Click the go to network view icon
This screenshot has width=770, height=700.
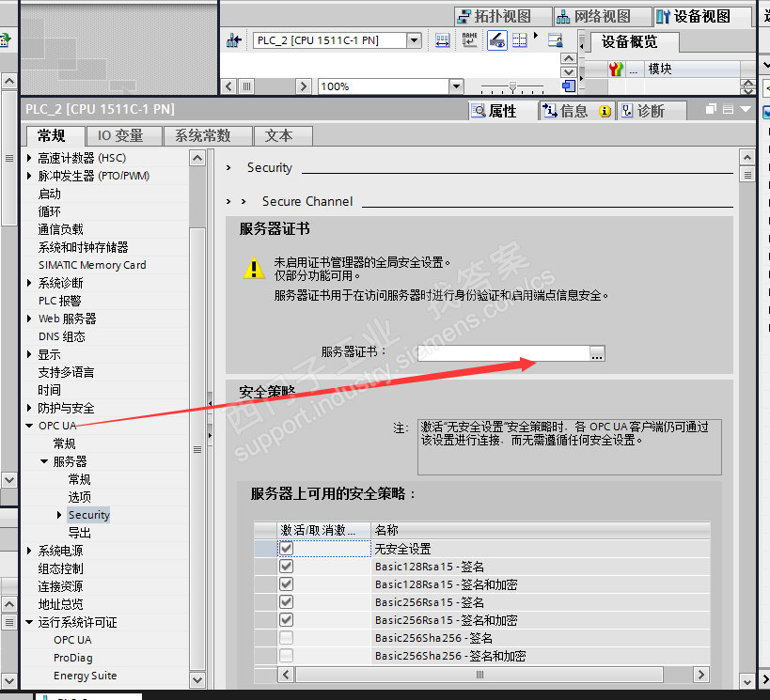point(234,40)
